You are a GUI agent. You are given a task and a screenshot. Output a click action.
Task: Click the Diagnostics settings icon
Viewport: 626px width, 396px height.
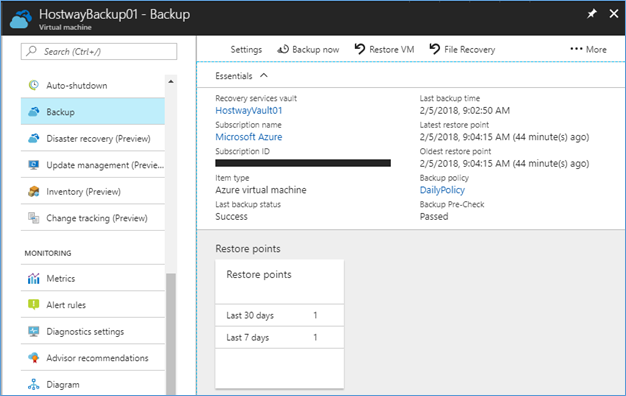pyautogui.click(x=34, y=331)
